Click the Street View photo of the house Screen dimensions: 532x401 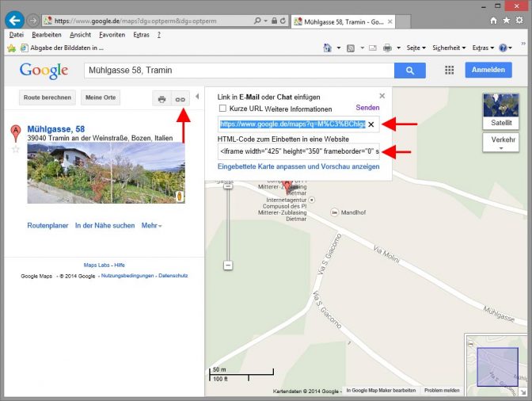click(x=106, y=173)
